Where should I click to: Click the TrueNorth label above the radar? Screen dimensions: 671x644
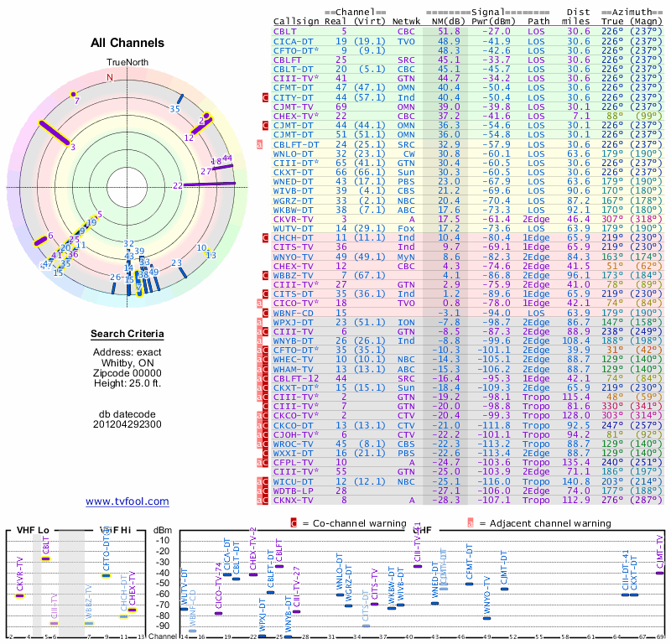127,63
